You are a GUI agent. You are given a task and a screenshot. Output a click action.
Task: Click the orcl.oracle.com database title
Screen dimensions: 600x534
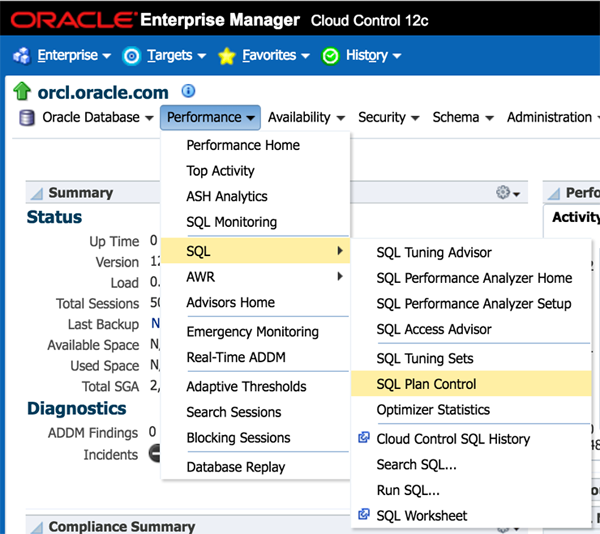tap(104, 92)
